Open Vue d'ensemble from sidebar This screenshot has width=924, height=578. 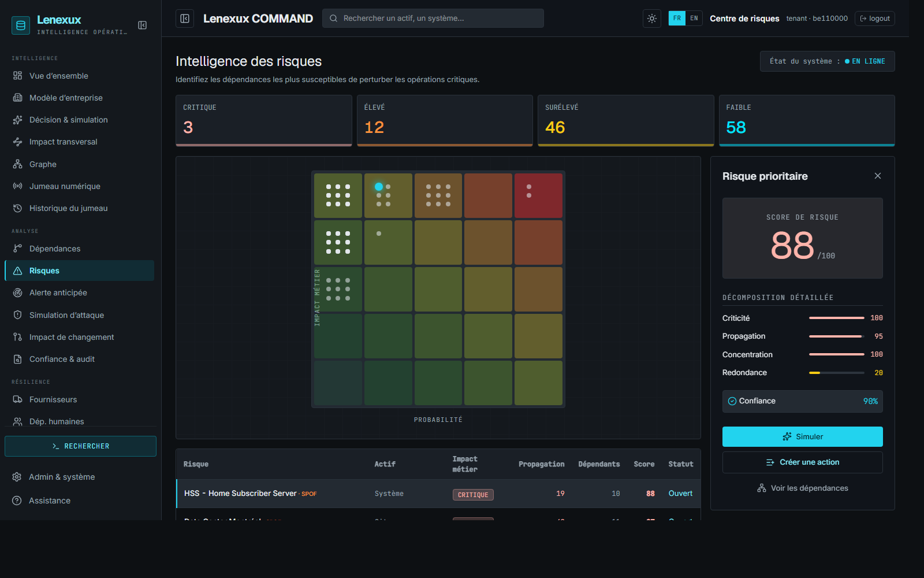[x=80, y=76]
